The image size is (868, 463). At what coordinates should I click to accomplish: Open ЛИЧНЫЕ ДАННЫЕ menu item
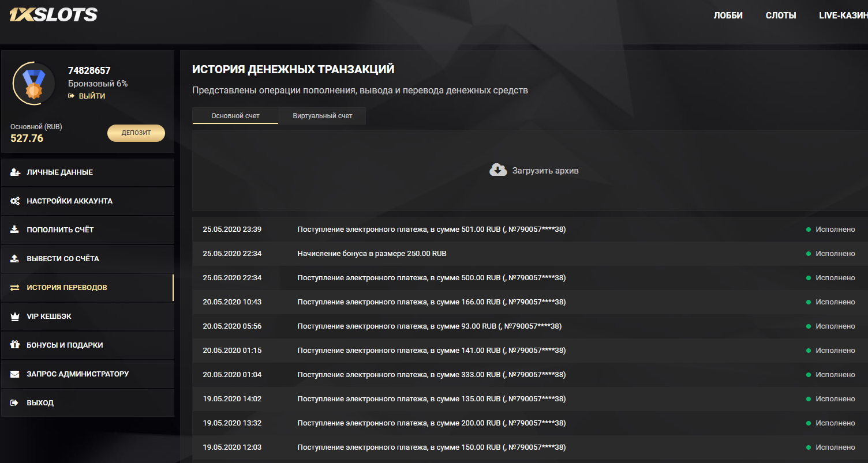[x=88, y=172]
